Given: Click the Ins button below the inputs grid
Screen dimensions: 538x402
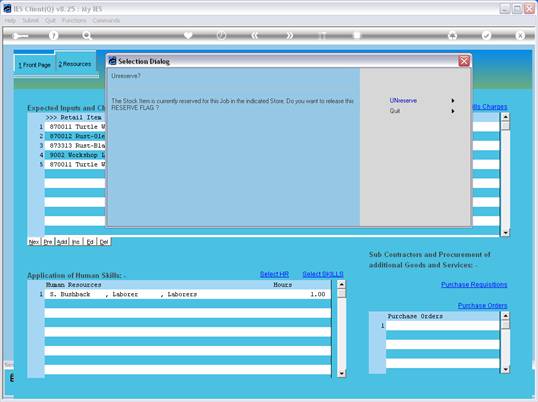Looking at the screenshot, I should click(x=76, y=242).
